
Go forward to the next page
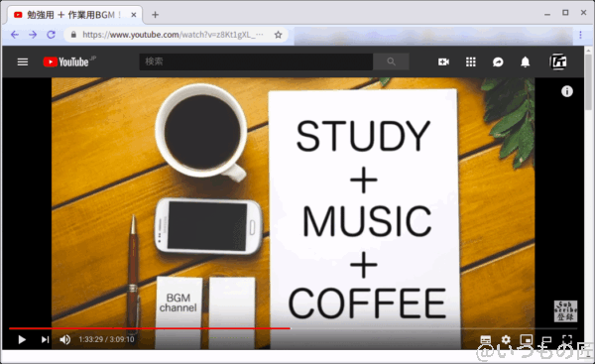click(33, 35)
